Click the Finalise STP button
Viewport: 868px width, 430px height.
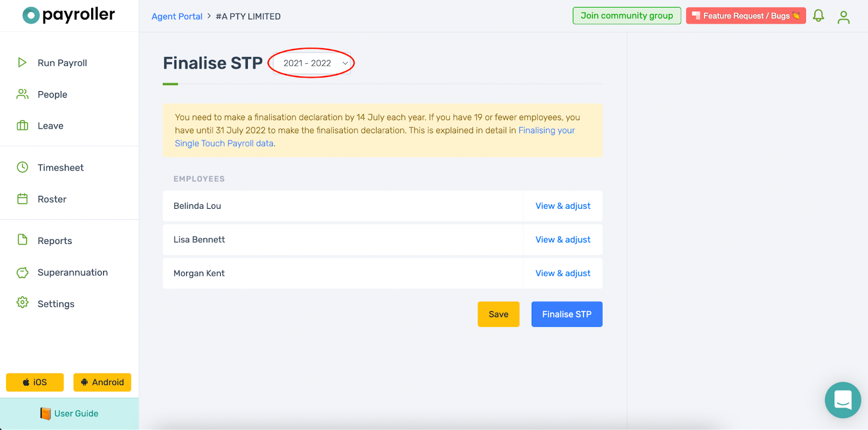click(x=567, y=314)
